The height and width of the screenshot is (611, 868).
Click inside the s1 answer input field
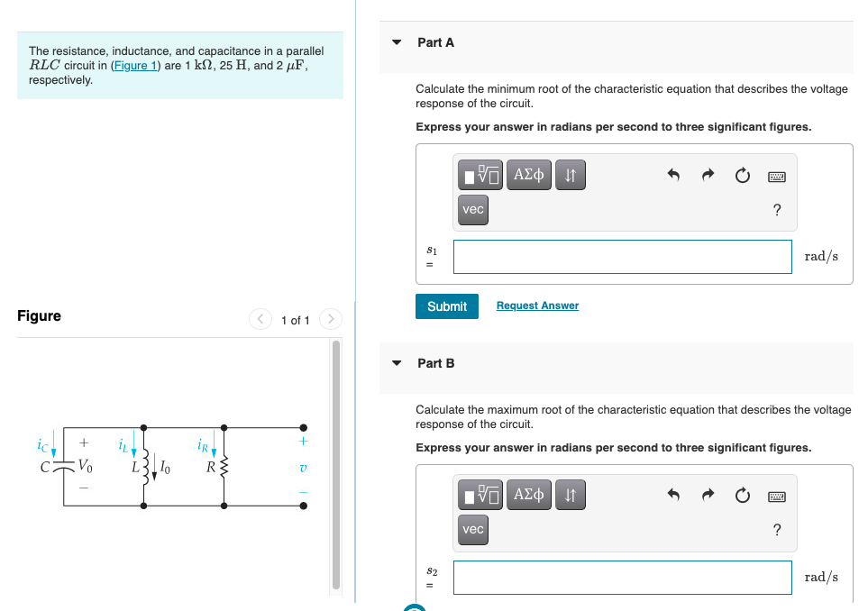[x=622, y=256]
